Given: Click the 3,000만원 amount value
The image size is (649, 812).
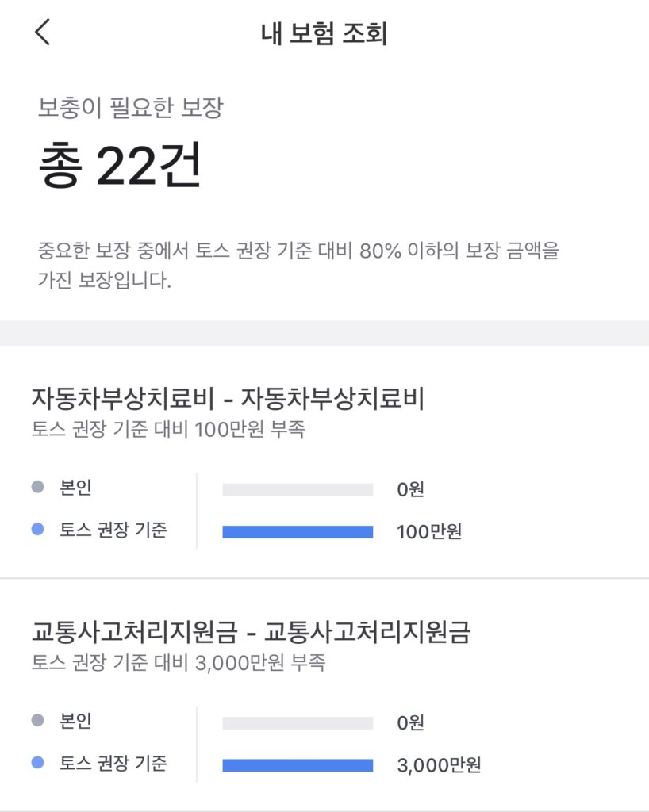Looking at the screenshot, I should click(x=439, y=764).
